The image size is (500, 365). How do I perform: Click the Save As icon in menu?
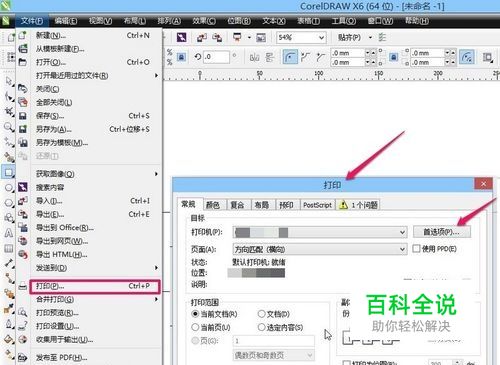coord(22,129)
